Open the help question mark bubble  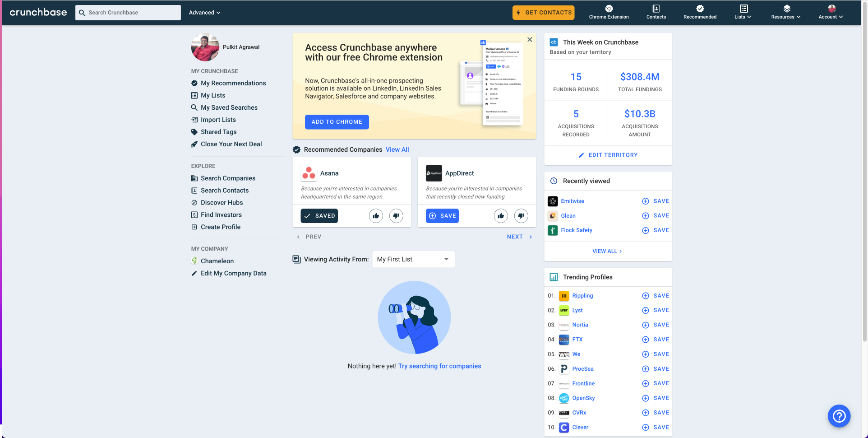839,416
